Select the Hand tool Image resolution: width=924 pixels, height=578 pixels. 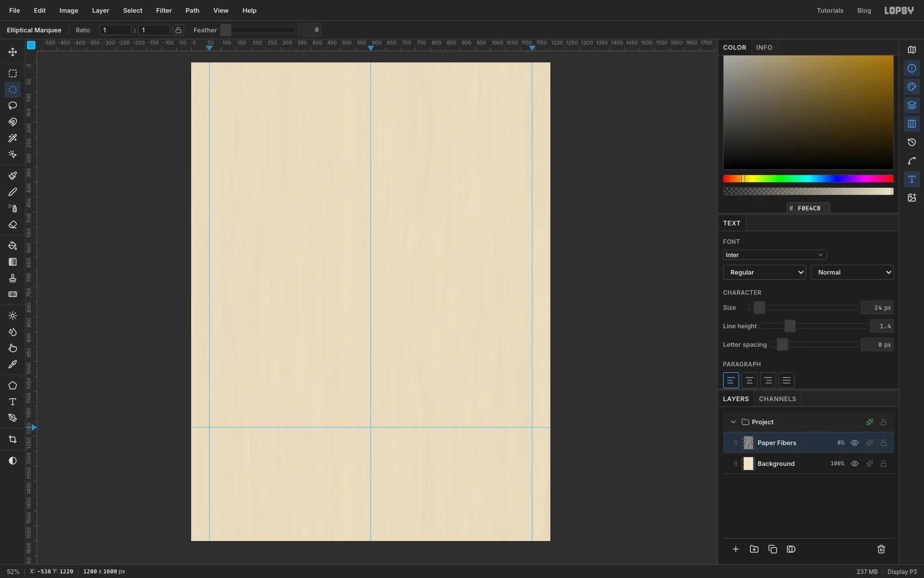13,348
